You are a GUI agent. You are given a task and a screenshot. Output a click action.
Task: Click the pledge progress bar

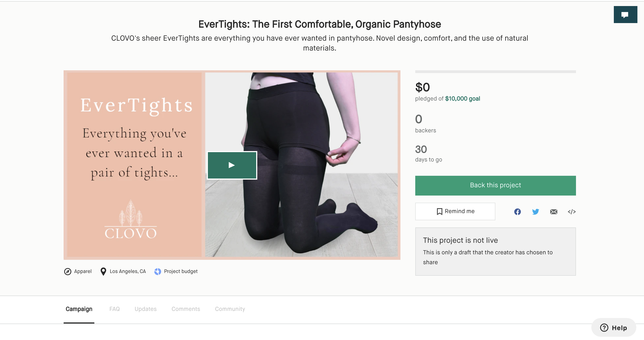click(495, 71)
